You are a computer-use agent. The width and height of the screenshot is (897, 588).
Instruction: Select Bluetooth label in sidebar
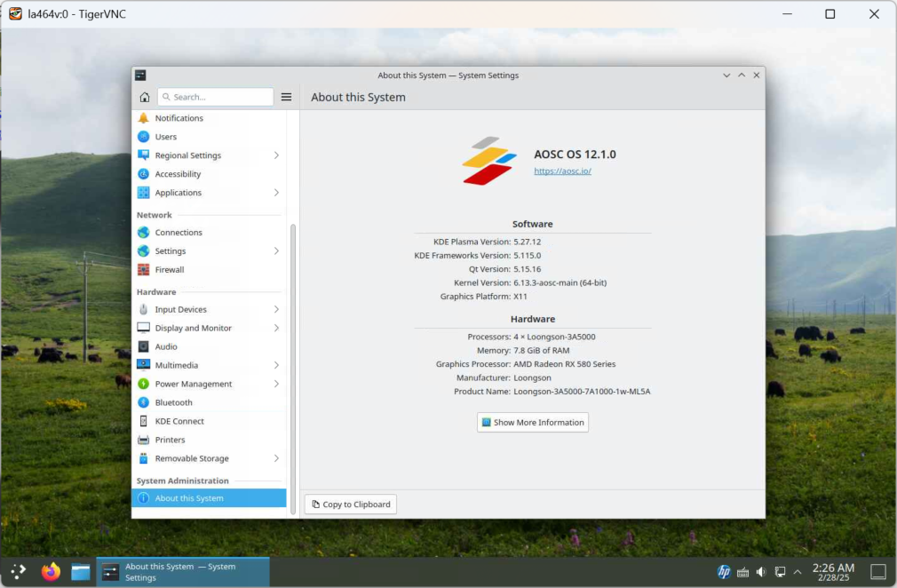[x=173, y=402]
